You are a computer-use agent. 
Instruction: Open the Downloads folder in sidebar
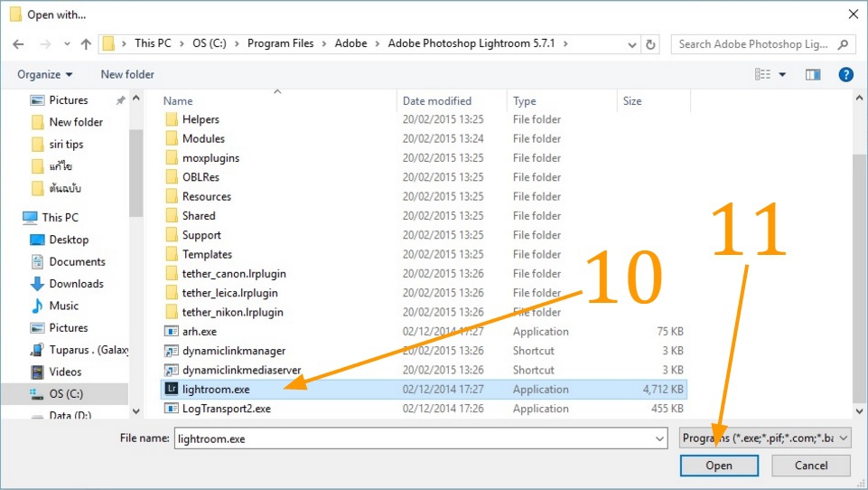(76, 284)
